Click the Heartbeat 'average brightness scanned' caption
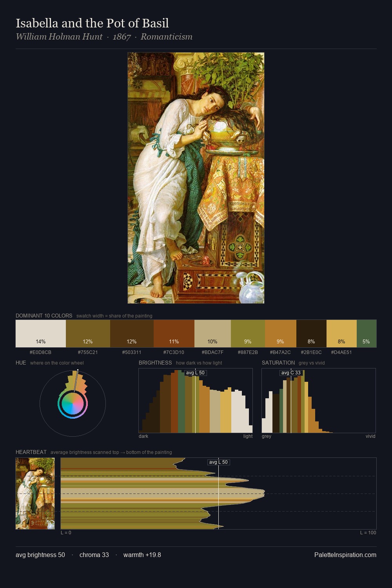Viewport: 392px width, 588px height. (x=111, y=452)
